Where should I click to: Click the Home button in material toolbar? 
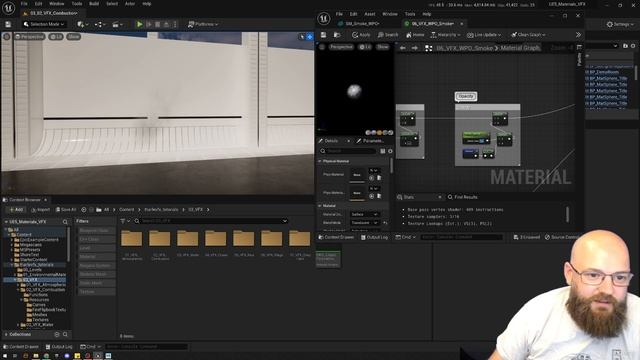(415, 35)
